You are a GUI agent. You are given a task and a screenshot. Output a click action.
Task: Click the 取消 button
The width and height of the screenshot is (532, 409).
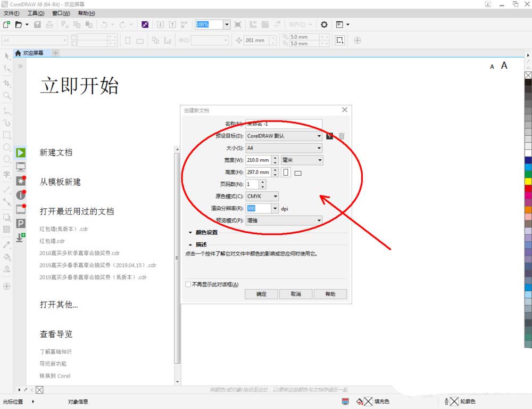click(x=296, y=294)
